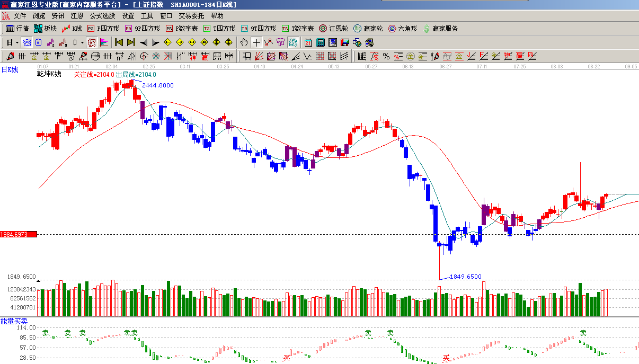
Task: Click the calendar icon showing 21
Action: pos(308,42)
